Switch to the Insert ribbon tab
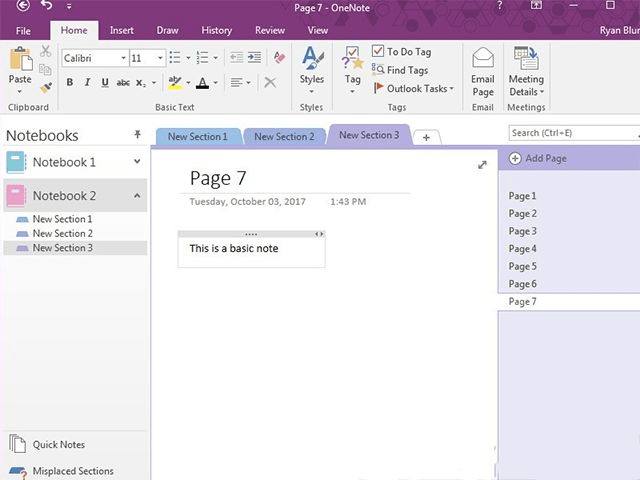The height and width of the screenshot is (480, 640). [122, 30]
